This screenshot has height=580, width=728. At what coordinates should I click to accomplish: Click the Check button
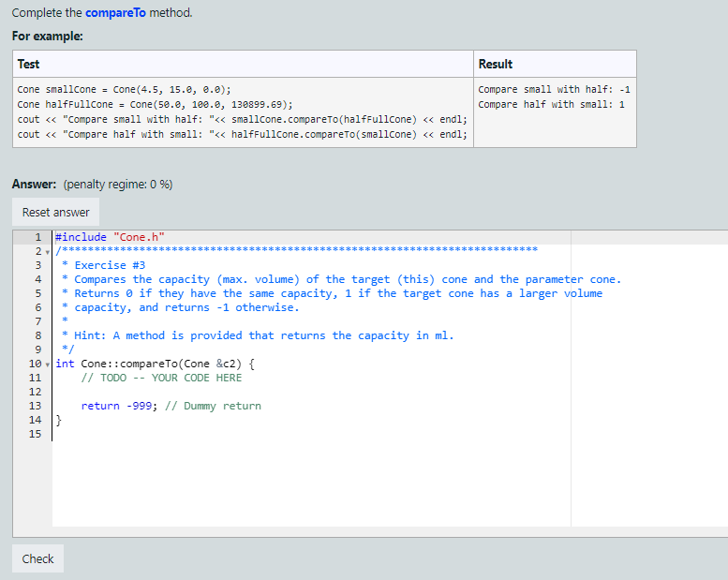[x=37, y=558]
